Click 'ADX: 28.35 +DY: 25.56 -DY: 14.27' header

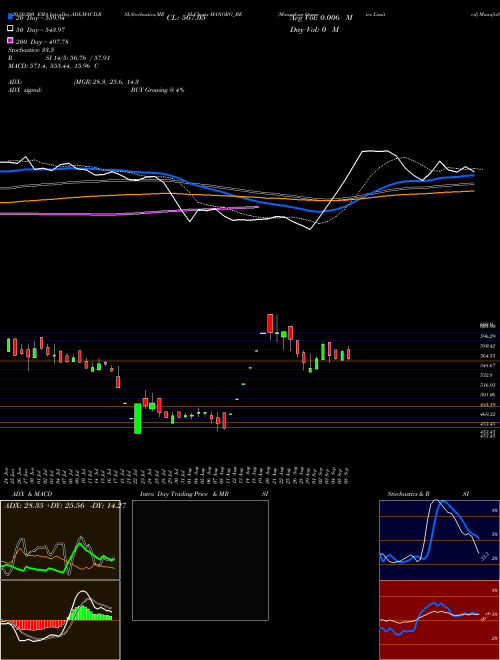point(65,506)
